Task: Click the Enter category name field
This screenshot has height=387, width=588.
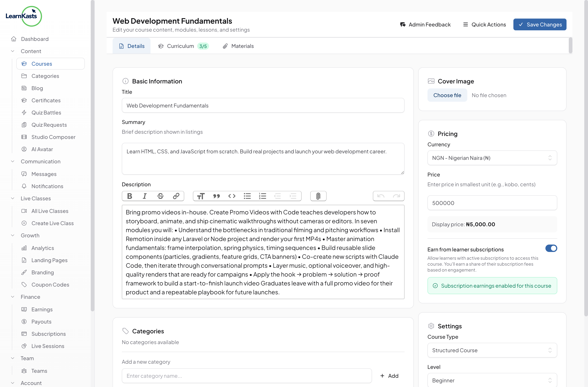Action: pyautogui.click(x=247, y=376)
